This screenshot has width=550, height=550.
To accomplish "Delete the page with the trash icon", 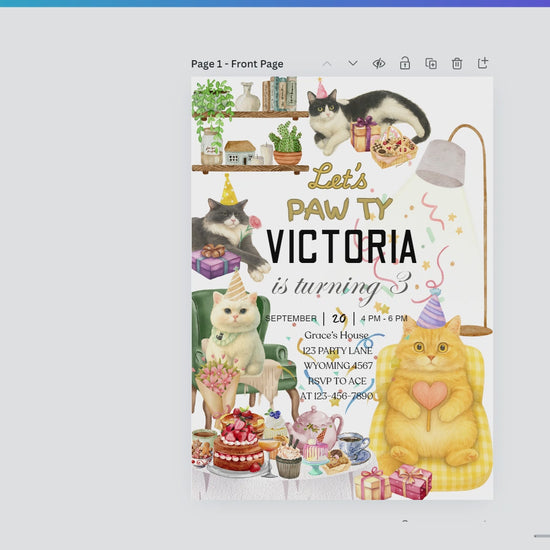I will coord(457,63).
